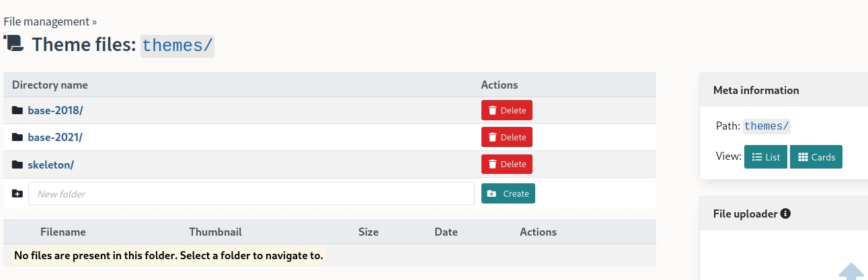Click the scroll icon beside Theme files heading
Screen dimensions: 868x280
13,44
